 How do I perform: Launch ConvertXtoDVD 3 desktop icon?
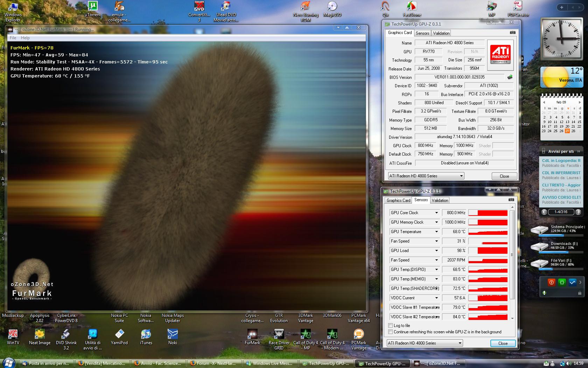pos(199,11)
